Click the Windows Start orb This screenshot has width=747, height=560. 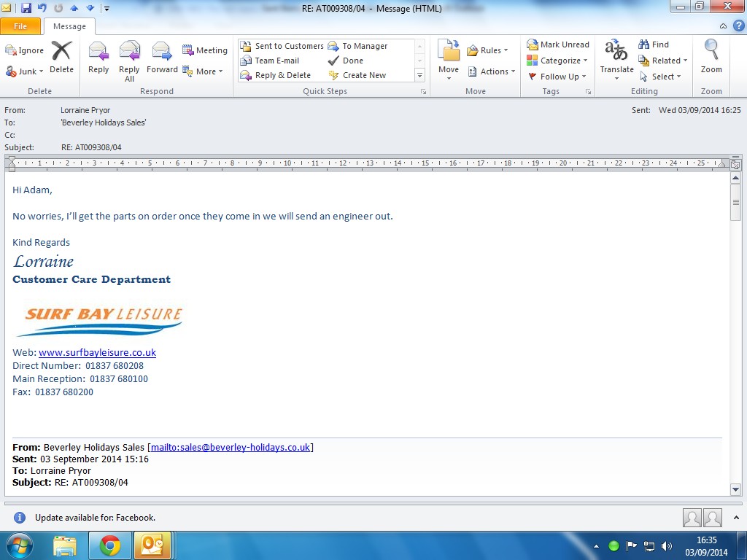pos(19,545)
